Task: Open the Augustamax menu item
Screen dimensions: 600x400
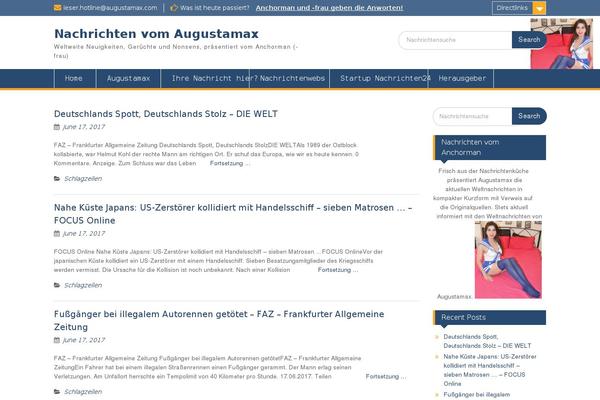Action: [129, 78]
